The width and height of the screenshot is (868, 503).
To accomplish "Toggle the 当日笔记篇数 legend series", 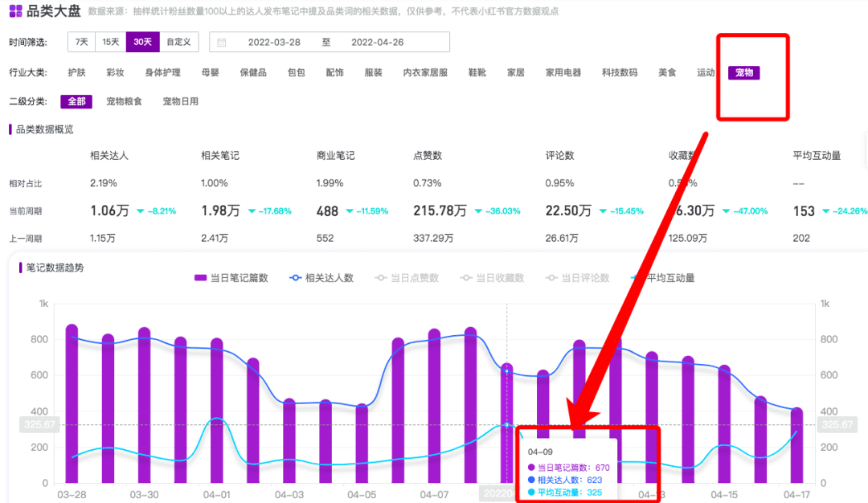I will [231, 278].
